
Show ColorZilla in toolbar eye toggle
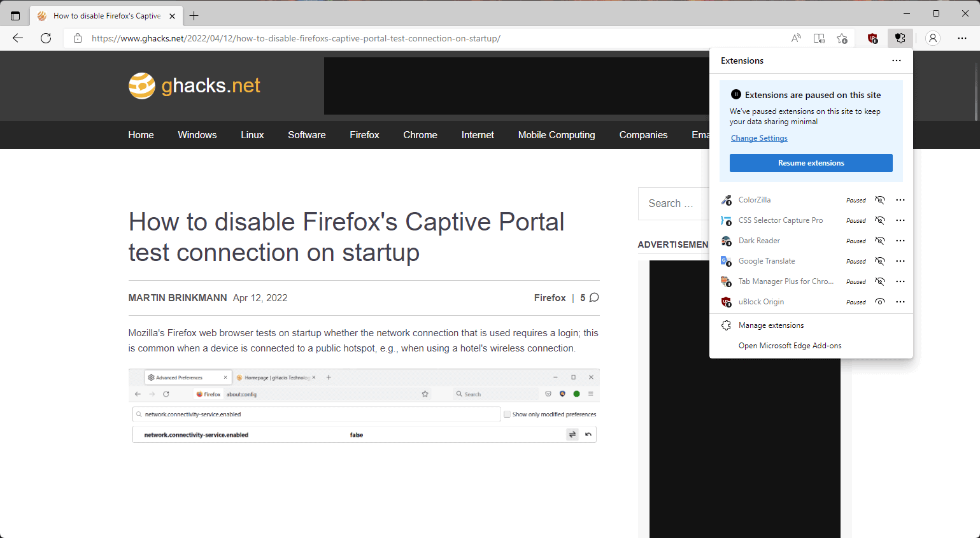(x=880, y=200)
